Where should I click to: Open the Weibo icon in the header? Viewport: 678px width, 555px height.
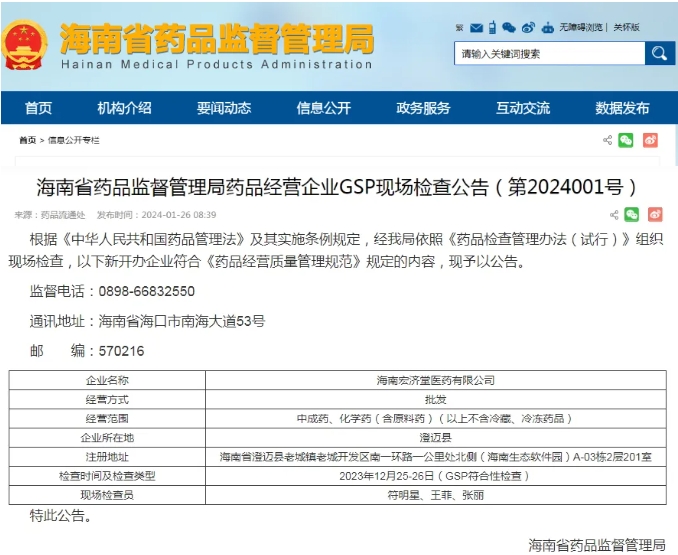(x=526, y=27)
